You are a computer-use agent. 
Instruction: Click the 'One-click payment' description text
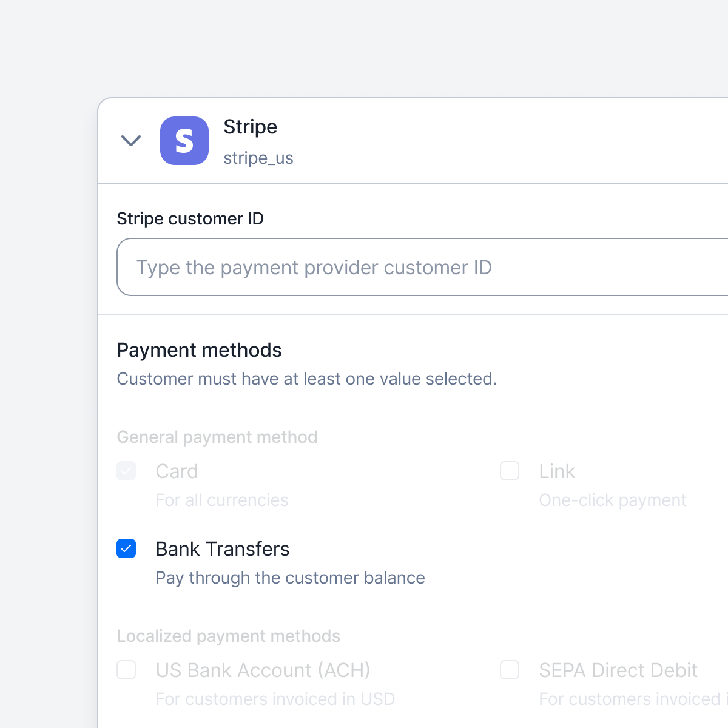(613, 500)
